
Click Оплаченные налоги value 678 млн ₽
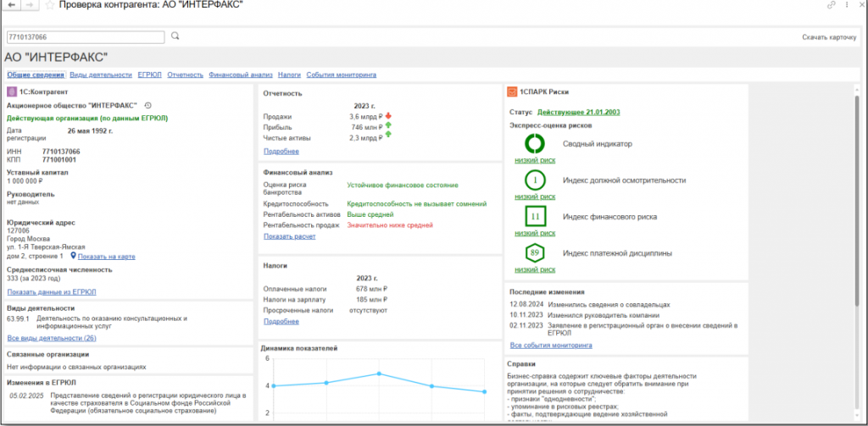pyautogui.click(x=371, y=288)
